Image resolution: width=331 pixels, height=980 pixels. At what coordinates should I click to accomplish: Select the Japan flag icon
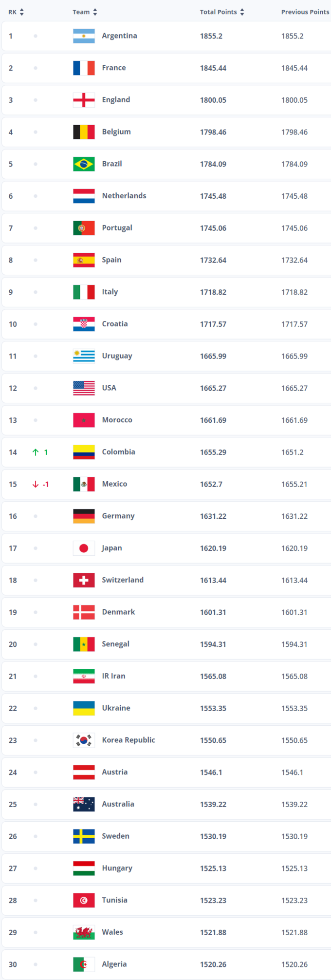click(84, 548)
